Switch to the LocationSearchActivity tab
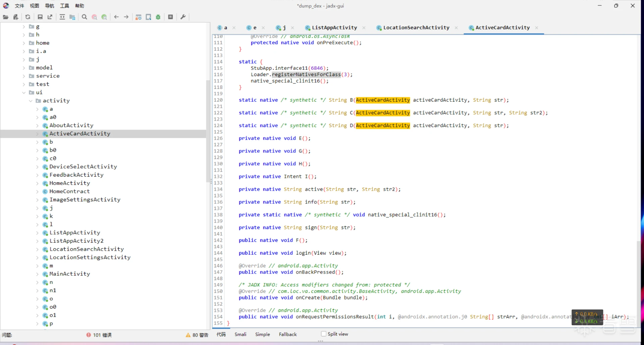Viewport: 644px width, 345px height. tap(416, 28)
